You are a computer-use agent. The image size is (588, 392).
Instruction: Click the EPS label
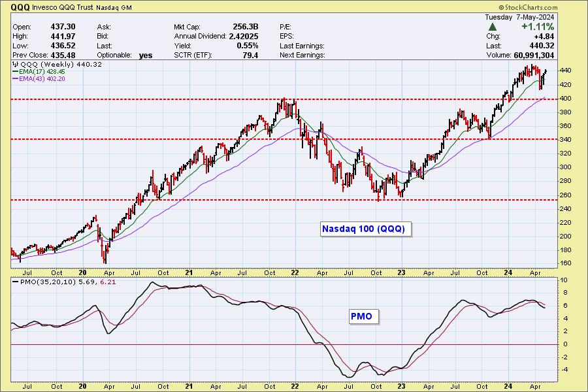click(287, 37)
